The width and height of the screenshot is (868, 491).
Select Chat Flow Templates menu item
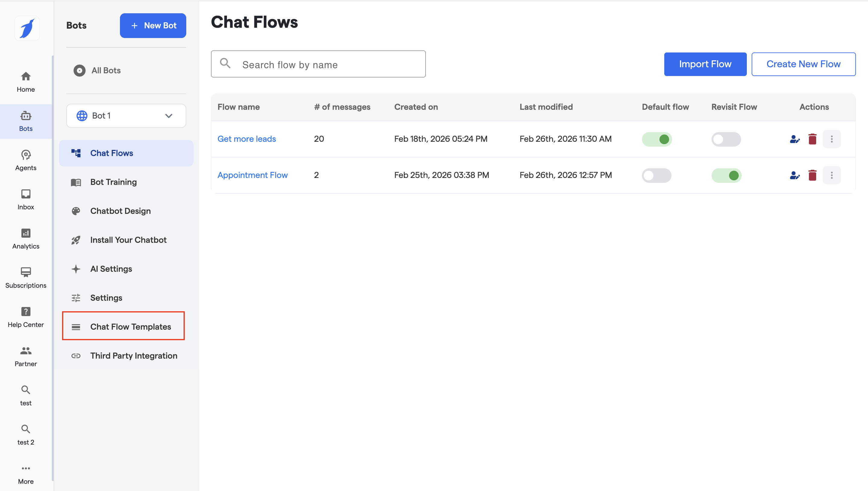point(130,326)
